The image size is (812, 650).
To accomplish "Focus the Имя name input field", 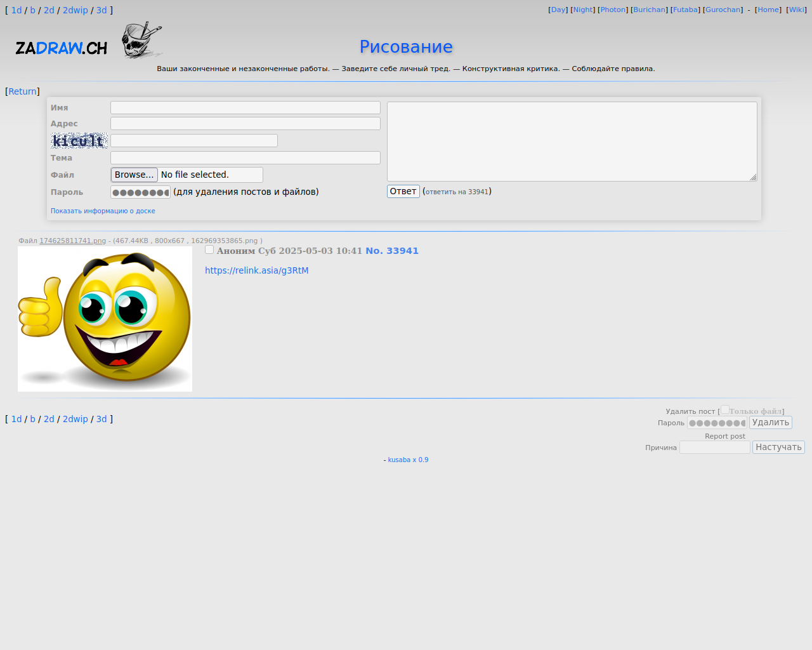I will [246, 108].
